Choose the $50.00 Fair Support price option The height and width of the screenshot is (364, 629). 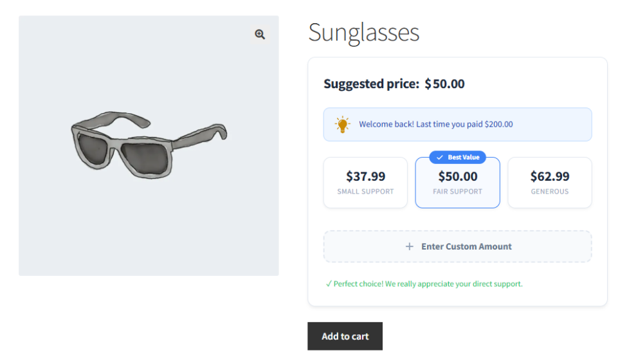457,183
